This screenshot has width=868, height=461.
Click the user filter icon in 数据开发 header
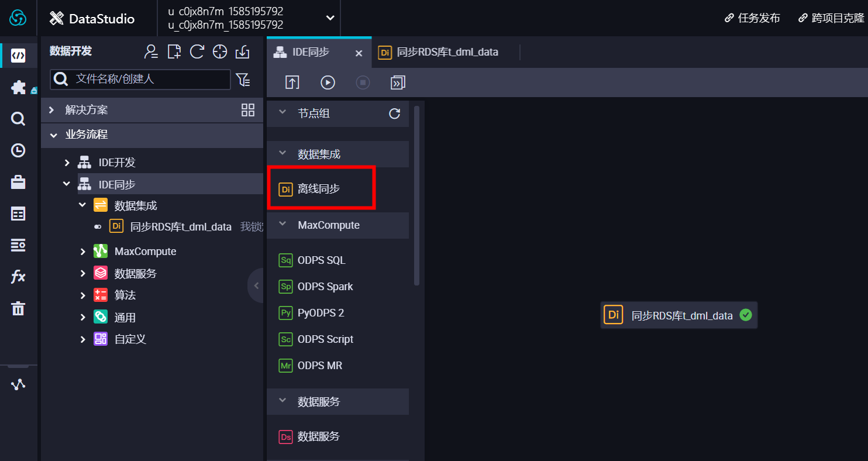tap(151, 51)
